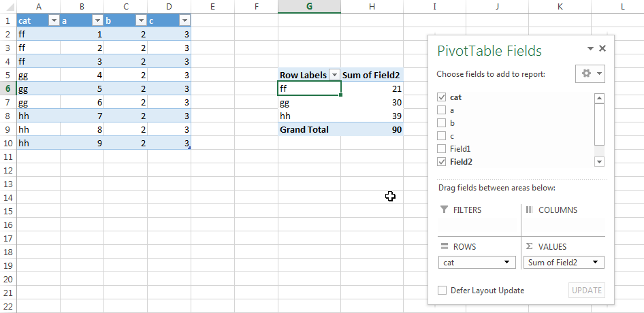Select table cell with value 7
Screen dimensions: 644x313
[82, 116]
